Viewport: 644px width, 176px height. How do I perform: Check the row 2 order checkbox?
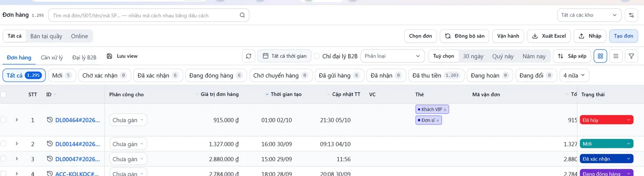[x=4, y=143]
